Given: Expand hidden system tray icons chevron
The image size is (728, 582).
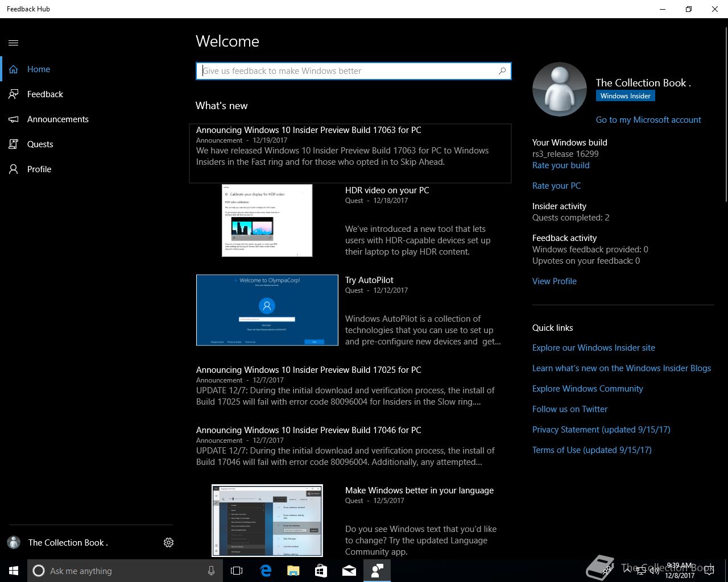Looking at the screenshot, I should click(627, 571).
